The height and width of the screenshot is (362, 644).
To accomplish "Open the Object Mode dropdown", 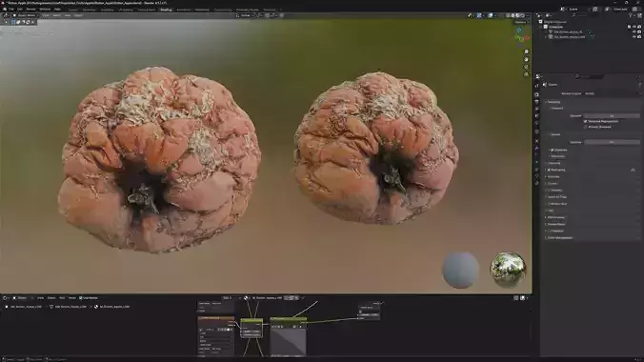I will [26, 15].
